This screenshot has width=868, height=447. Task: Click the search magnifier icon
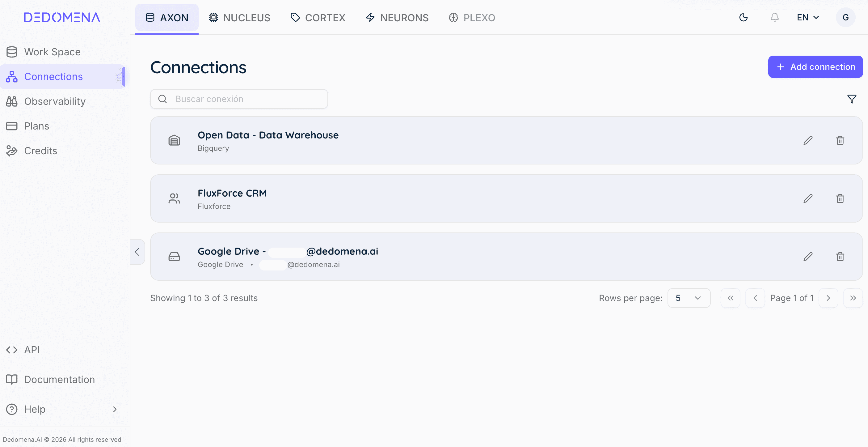162,99
